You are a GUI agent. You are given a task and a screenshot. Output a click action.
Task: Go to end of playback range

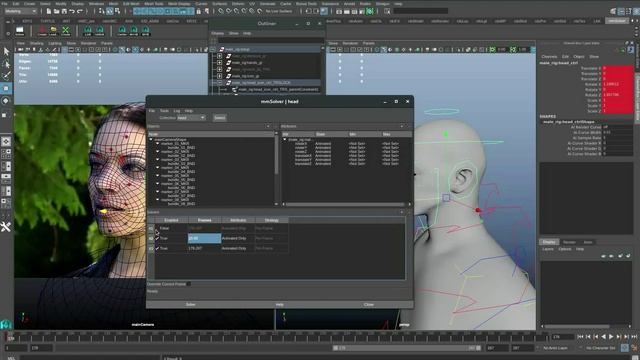tap(634, 337)
